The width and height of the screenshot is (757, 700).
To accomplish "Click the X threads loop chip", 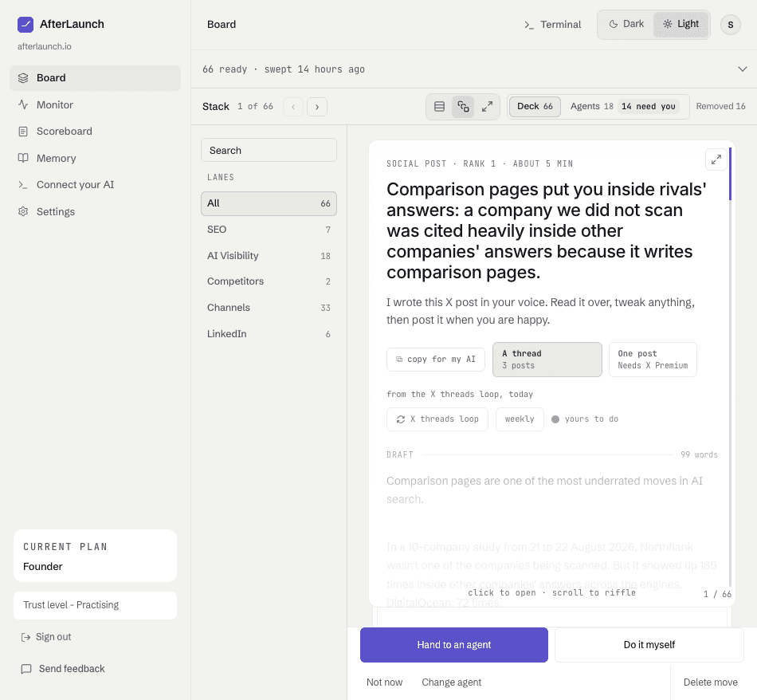I will click(437, 419).
